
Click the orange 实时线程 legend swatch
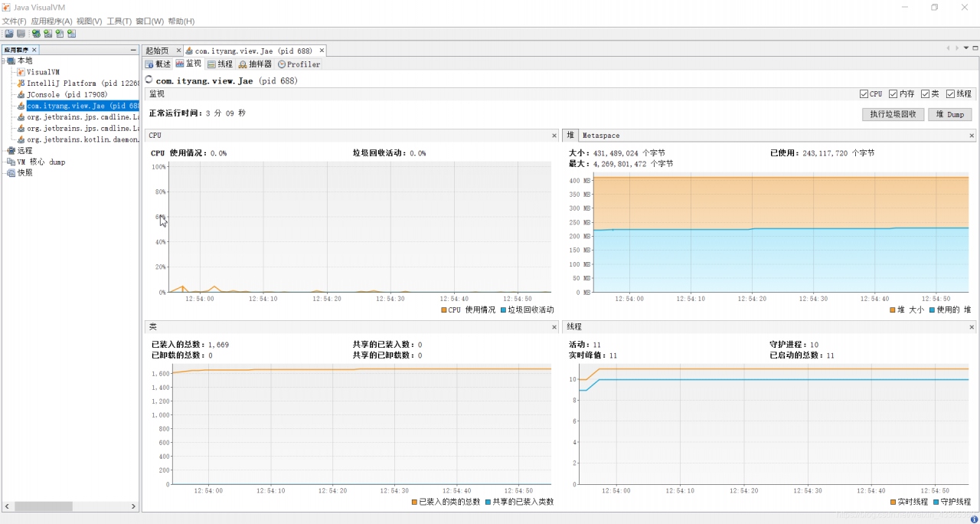[x=893, y=502]
